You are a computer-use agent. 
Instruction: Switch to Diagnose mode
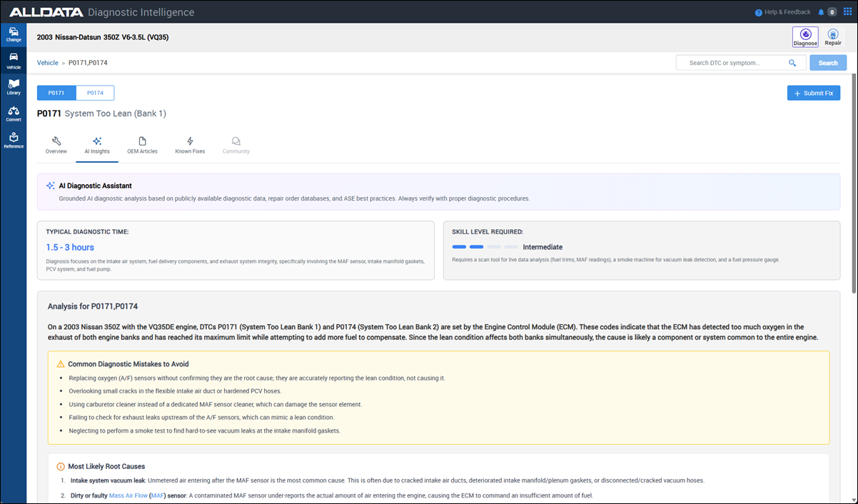[x=805, y=37]
